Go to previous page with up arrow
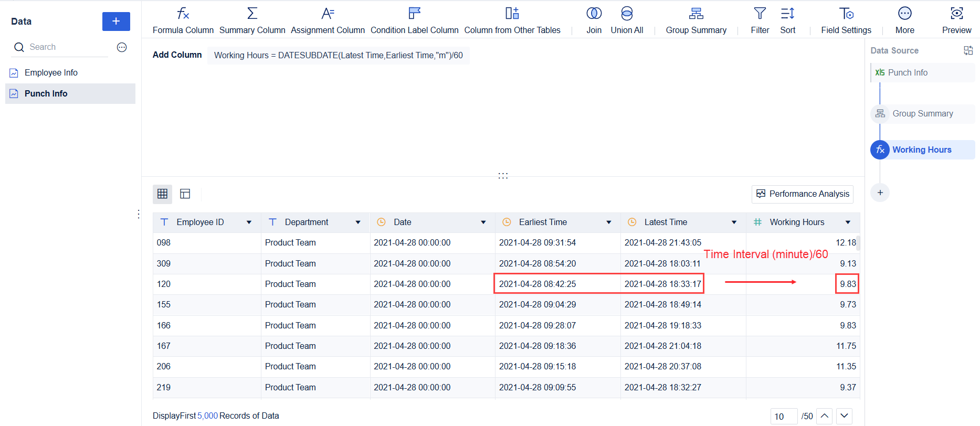 pyautogui.click(x=825, y=416)
